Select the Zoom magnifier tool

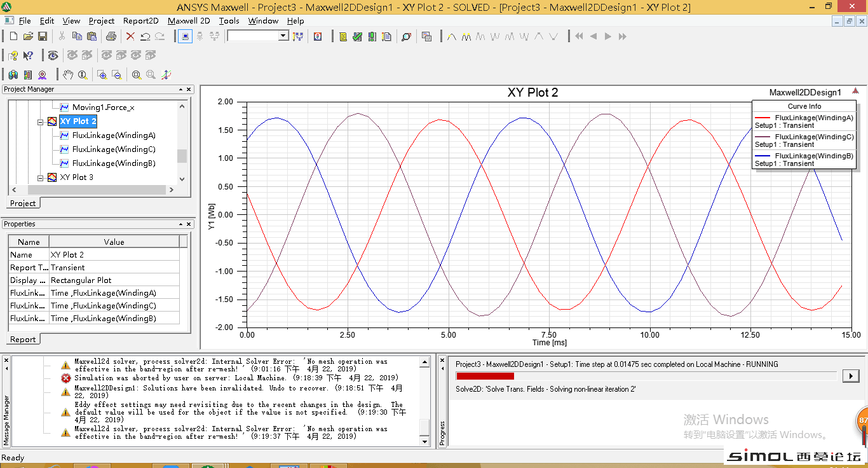click(x=83, y=74)
